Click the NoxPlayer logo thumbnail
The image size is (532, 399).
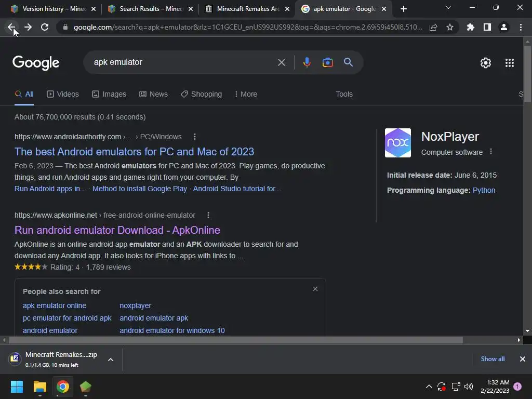point(397,143)
